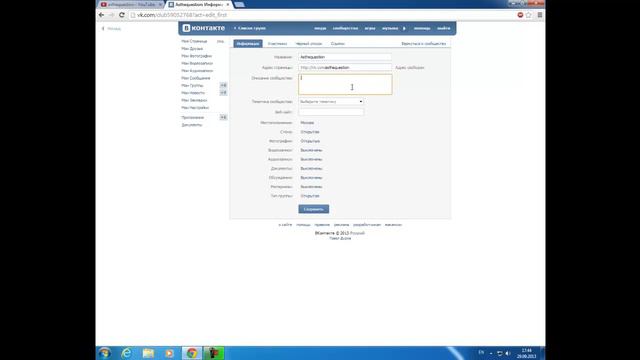The height and width of the screenshot is (360, 640).
Task: Open the Черный список tab
Action: pyautogui.click(x=309, y=44)
